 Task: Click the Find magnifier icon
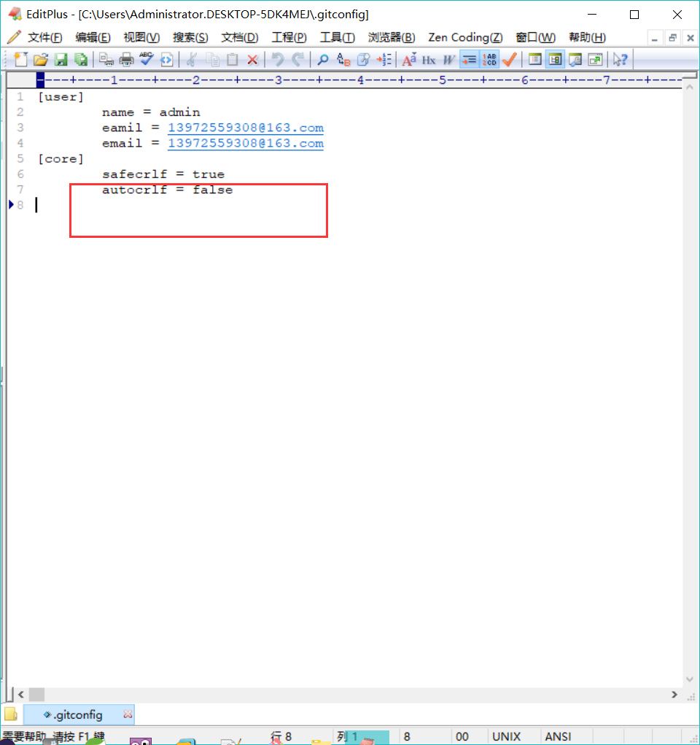pos(323,59)
